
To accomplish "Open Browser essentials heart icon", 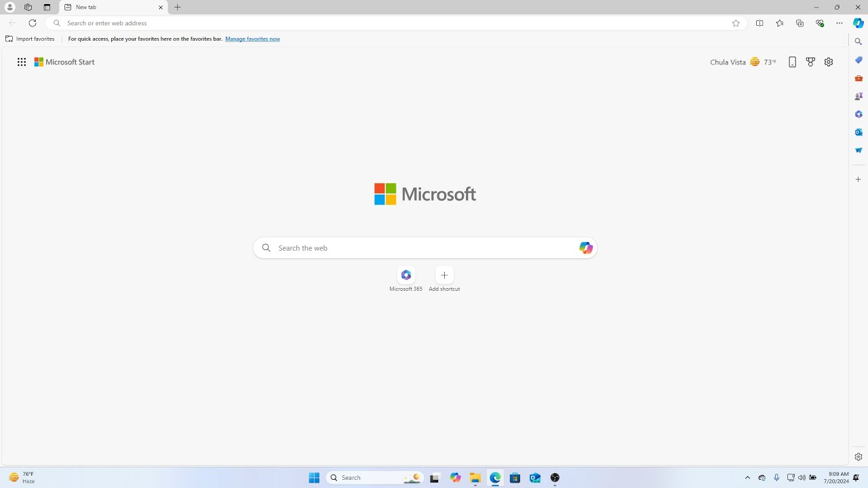I will (x=820, y=23).
